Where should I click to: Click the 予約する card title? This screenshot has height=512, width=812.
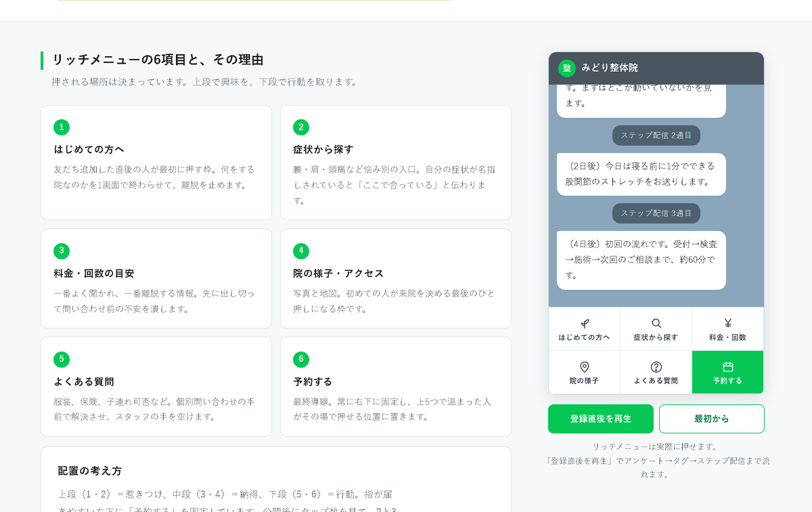tap(313, 381)
